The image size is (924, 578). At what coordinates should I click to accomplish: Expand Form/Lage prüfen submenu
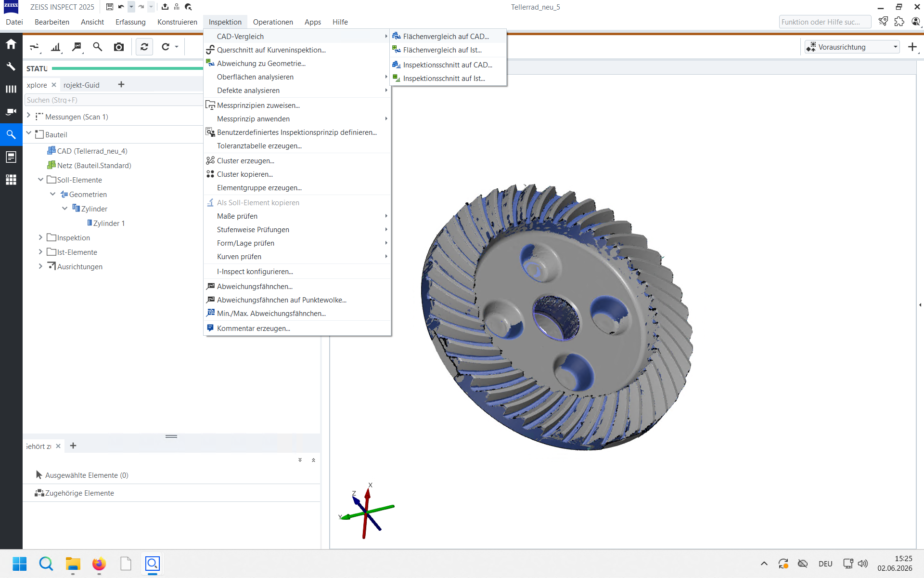297,243
